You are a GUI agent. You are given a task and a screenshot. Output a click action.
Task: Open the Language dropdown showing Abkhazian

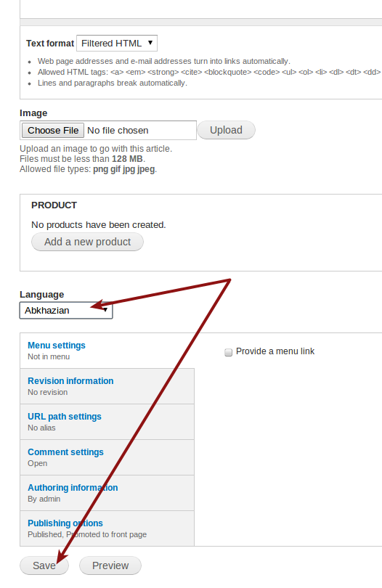66,311
